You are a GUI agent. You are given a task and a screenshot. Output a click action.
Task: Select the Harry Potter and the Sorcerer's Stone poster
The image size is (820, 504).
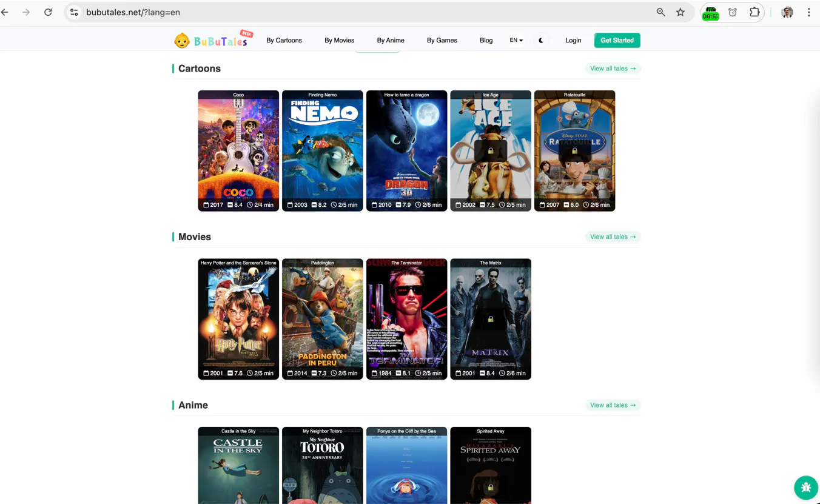(x=238, y=319)
